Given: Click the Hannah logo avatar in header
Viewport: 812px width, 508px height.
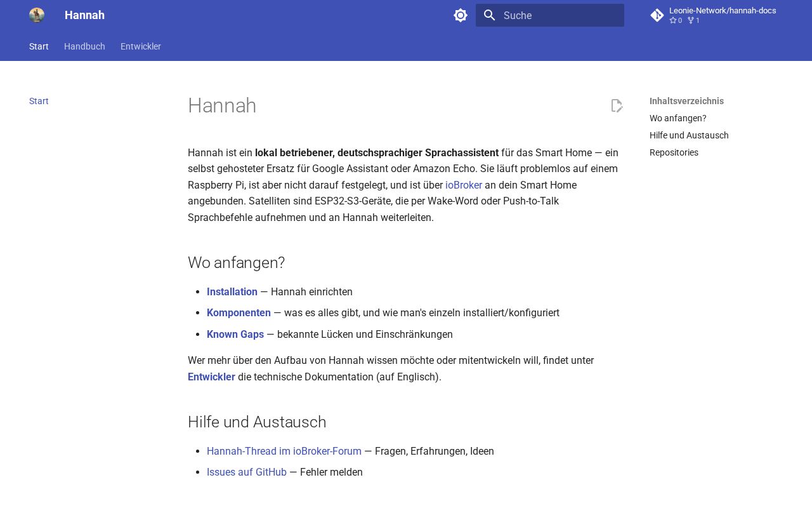Looking at the screenshot, I should coord(37,15).
